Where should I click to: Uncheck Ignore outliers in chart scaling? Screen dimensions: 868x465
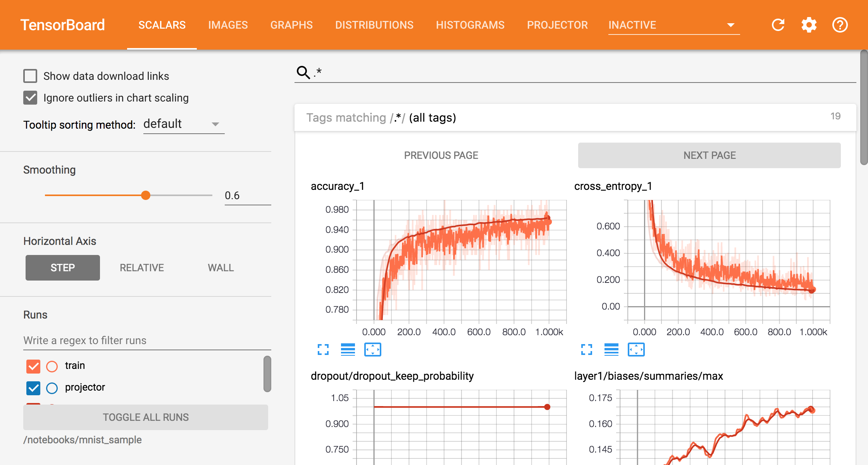[30, 98]
